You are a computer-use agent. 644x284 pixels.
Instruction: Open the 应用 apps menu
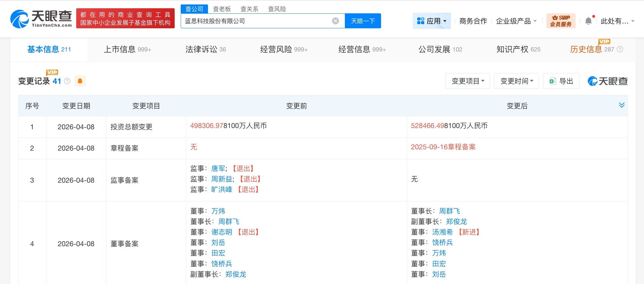point(432,21)
